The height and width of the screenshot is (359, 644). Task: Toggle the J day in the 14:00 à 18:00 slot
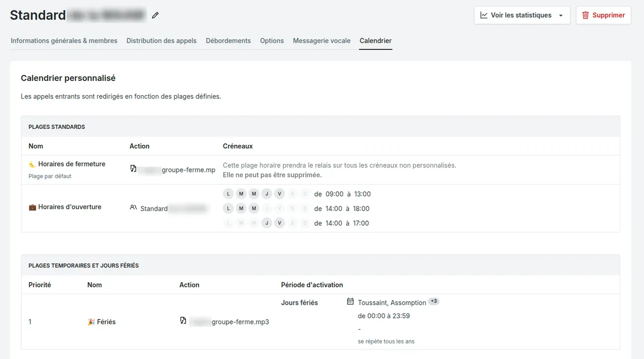pyautogui.click(x=267, y=209)
